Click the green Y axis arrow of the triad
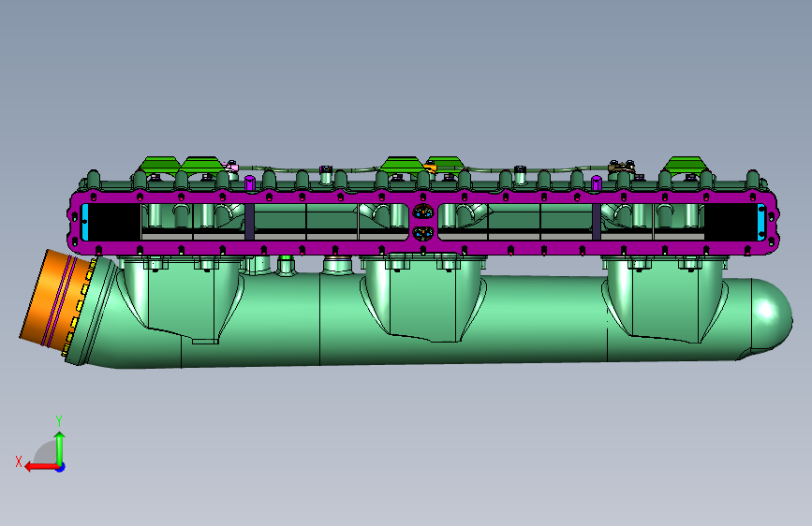This screenshot has height=526, width=812. click(x=60, y=448)
